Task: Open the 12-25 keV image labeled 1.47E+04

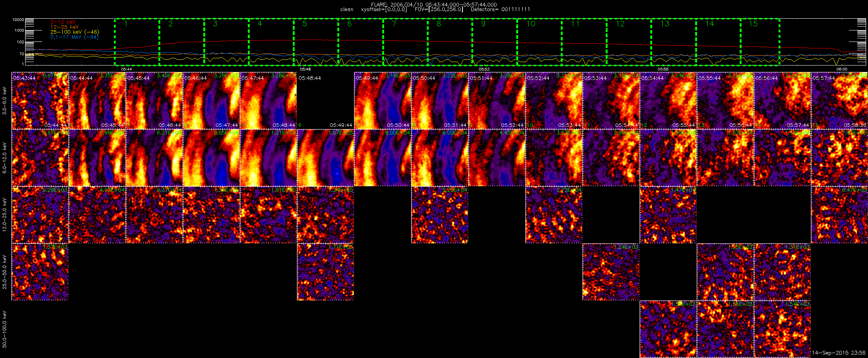Action: (668, 215)
